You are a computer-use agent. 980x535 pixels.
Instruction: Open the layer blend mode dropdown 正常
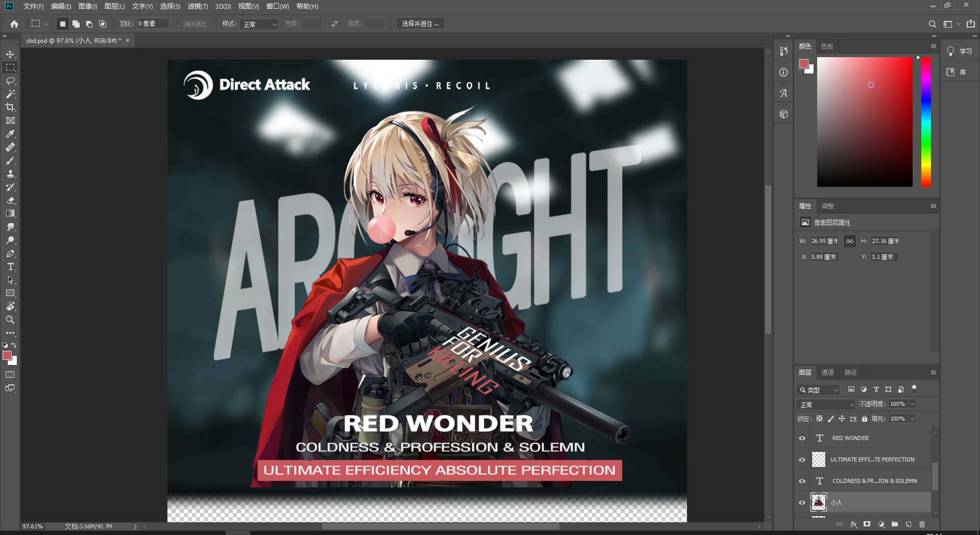(x=826, y=404)
